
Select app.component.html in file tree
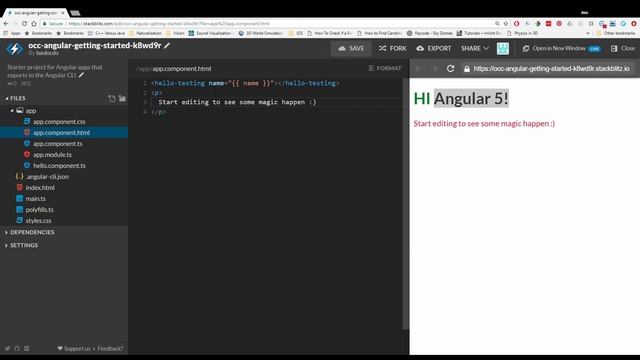click(64, 133)
